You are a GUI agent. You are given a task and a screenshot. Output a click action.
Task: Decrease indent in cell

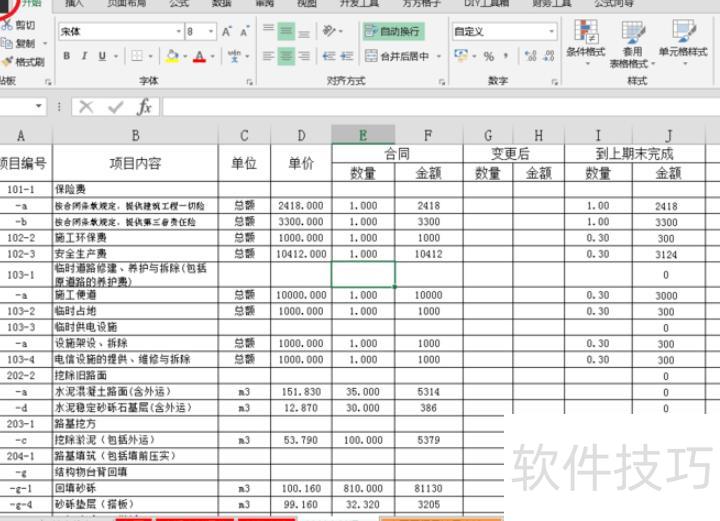click(329, 56)
